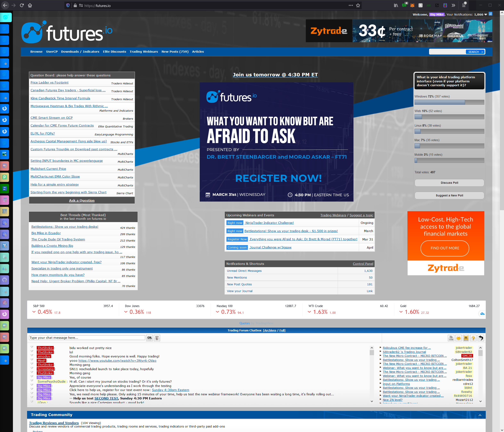Expand the notifications dropdown arrow
This screenshot has width=504, height=432.
(x=486, y=15)
